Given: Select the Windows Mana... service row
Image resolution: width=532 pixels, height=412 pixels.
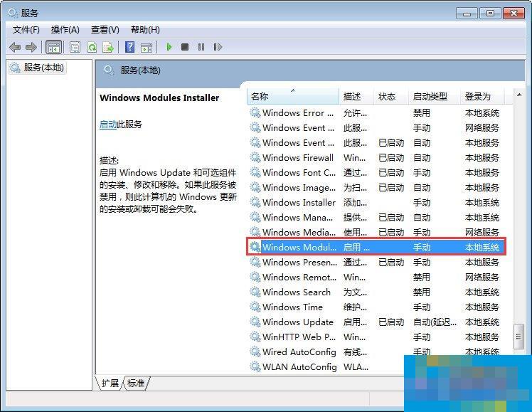Looking at the screenshot, I should pos(376,217).
